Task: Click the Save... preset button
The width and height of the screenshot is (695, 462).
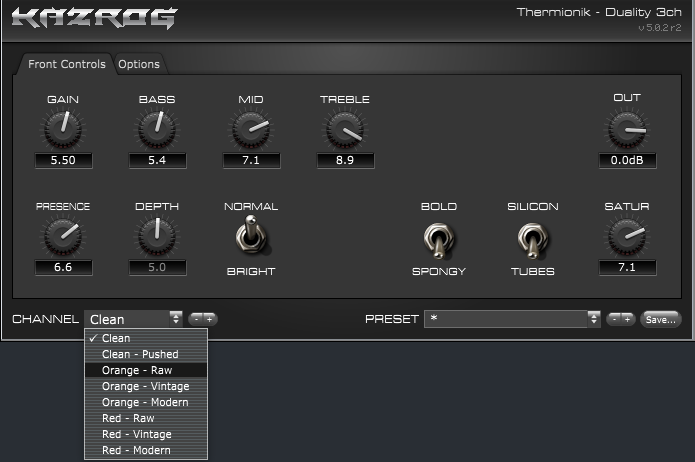Action: (660, 319)
